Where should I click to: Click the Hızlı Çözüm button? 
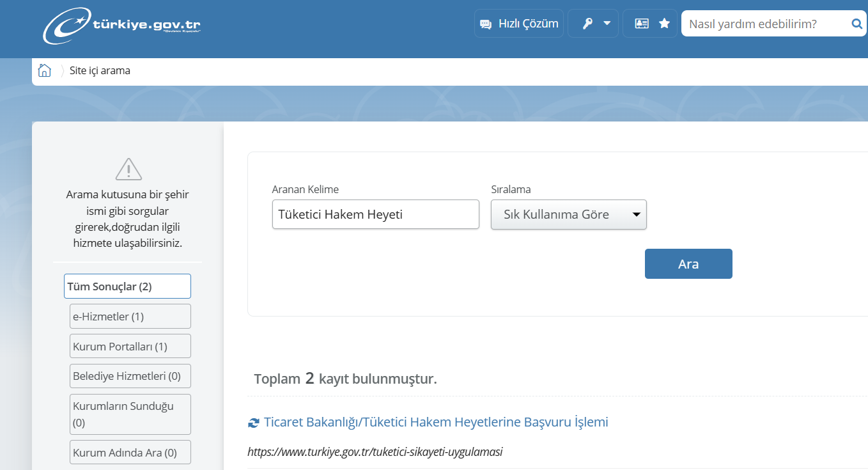[x=519, y=24]
